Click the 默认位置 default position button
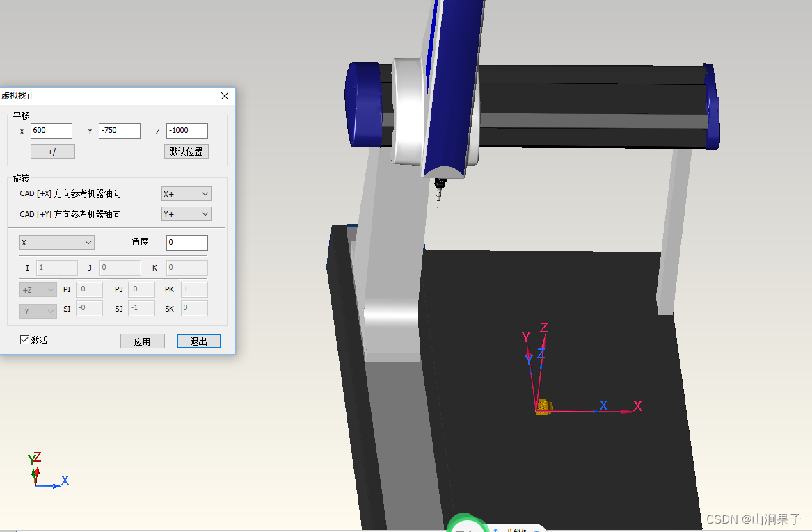This screenshot has width=812, height=532. [186, 152]
